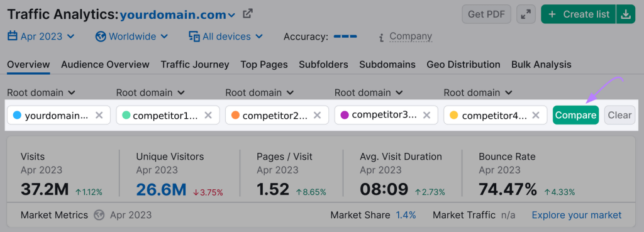The width and height of the screenshot is (644, 232).
Task: Remove competitor2 chip with its X
Action: pos(317,116)
